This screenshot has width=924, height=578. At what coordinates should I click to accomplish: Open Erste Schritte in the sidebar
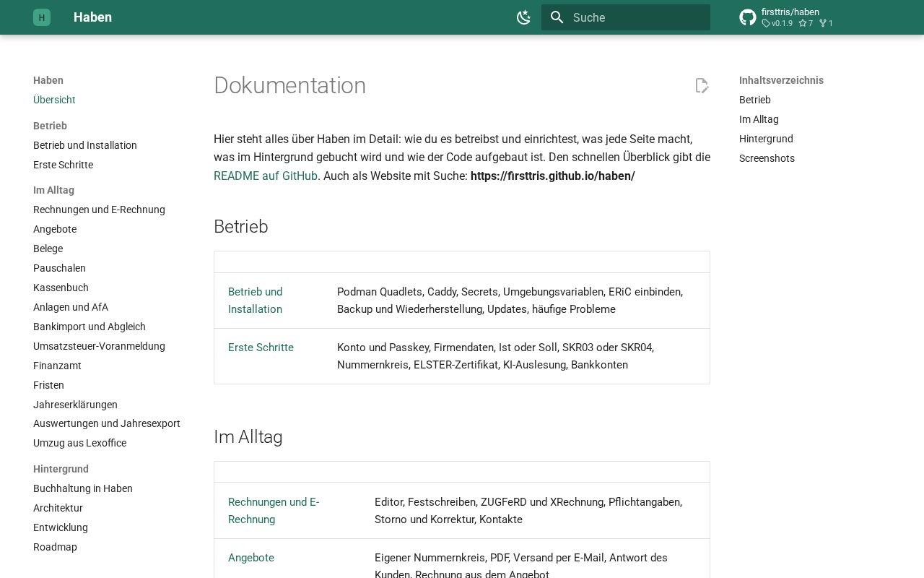[x=63, y=165]
